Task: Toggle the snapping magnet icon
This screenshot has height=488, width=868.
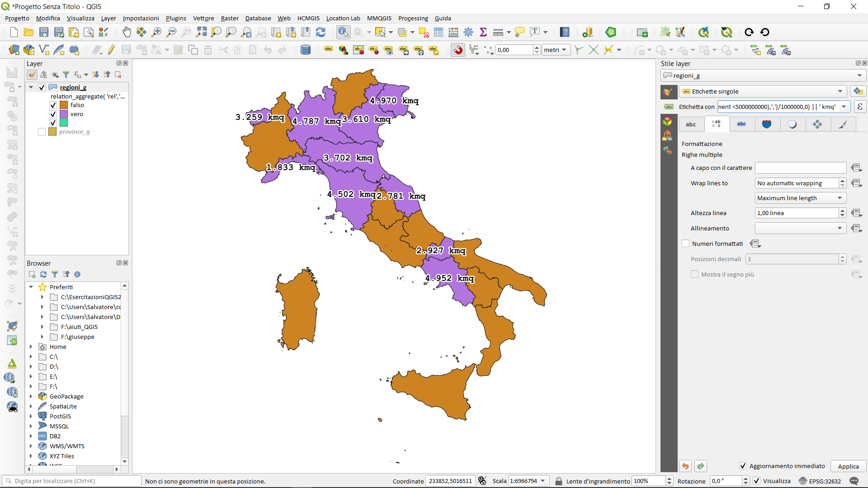Action: click(458, 50)
